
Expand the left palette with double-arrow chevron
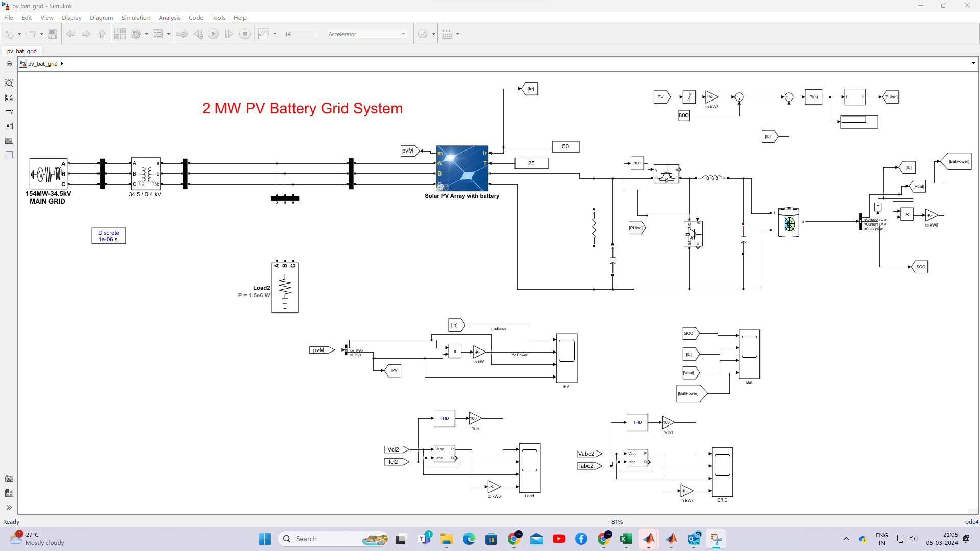click(x=9, y=508)
